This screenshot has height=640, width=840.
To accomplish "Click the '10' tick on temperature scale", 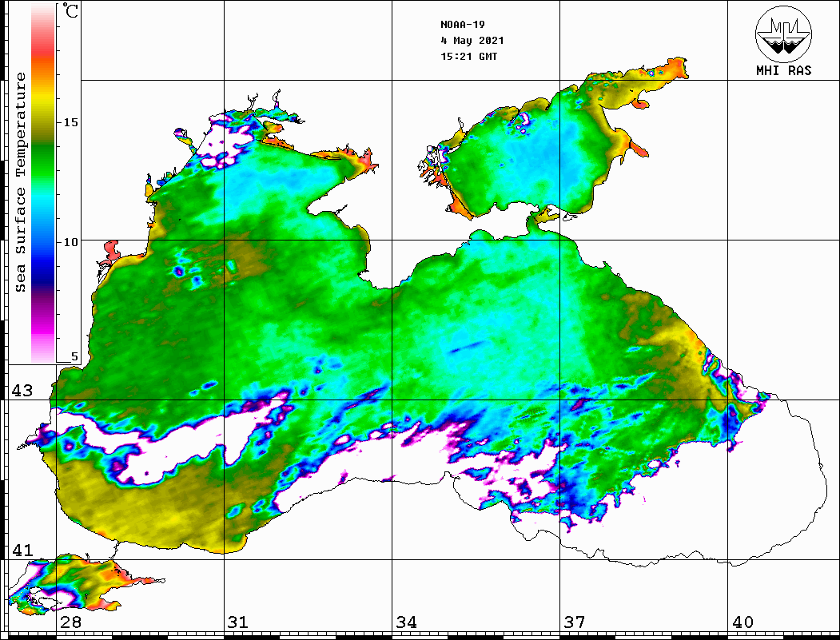I will point(70,242).
